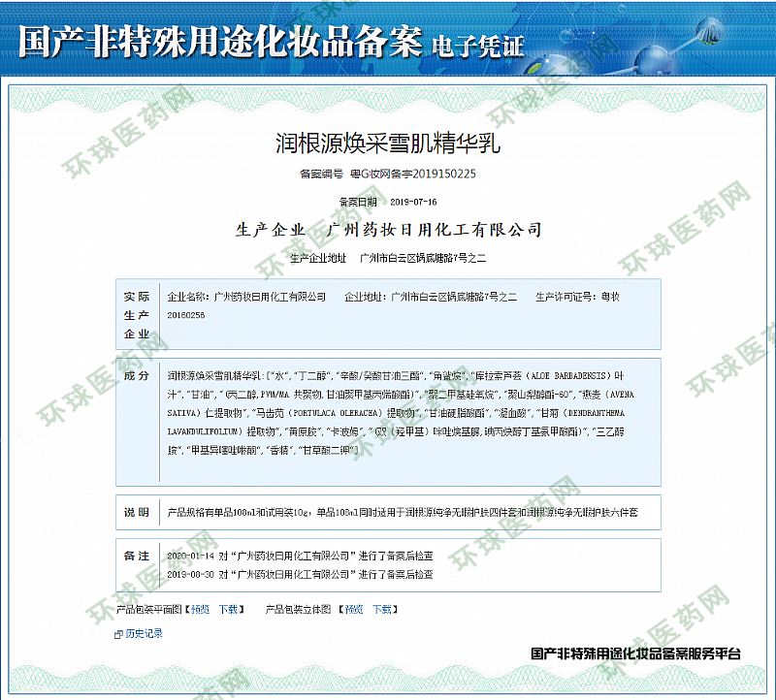Click the 成分 section label

pos(137,376)
